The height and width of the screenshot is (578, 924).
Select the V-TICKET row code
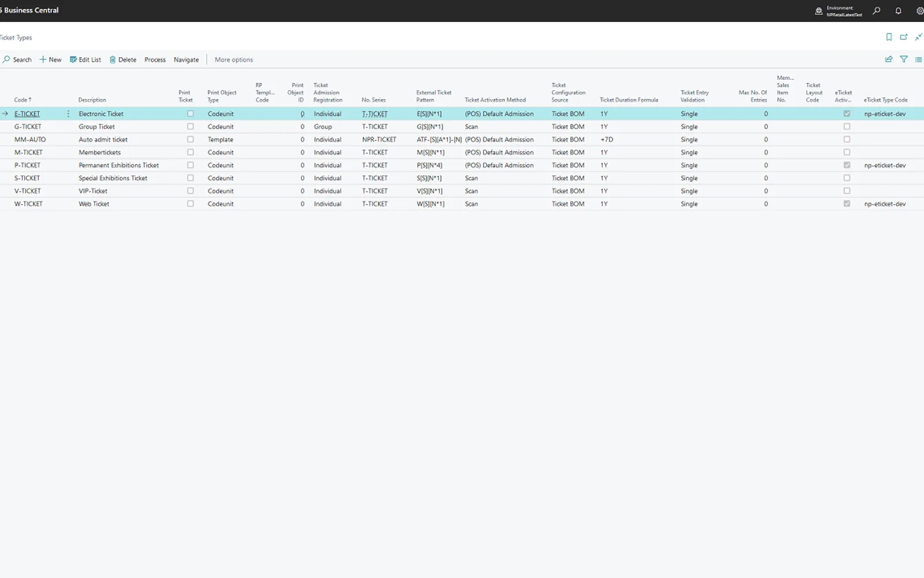28,191
